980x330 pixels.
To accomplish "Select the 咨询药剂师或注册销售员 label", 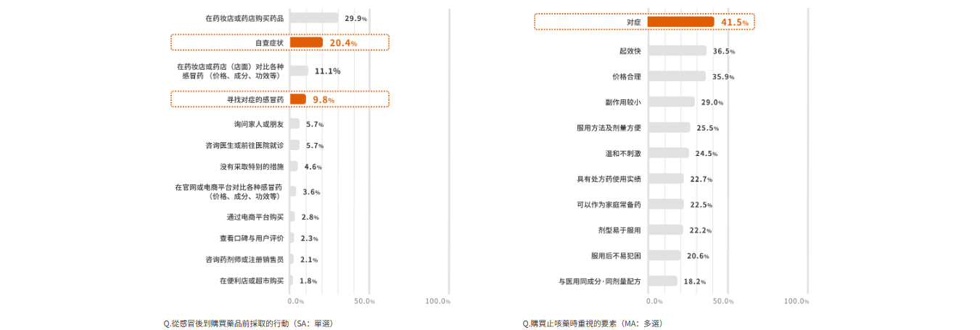I will tap(244, 260).
